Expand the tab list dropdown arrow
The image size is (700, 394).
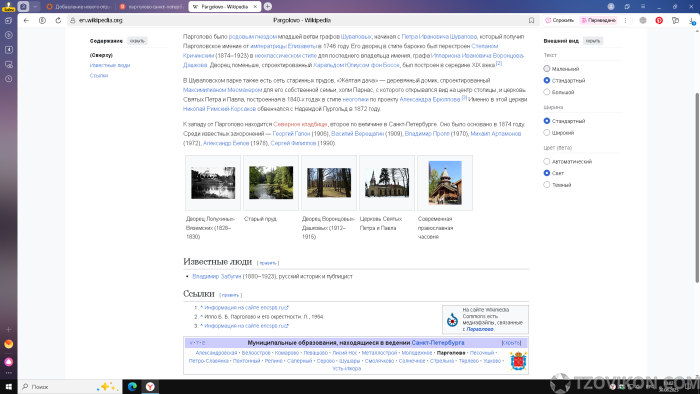[x=35, y=6]
